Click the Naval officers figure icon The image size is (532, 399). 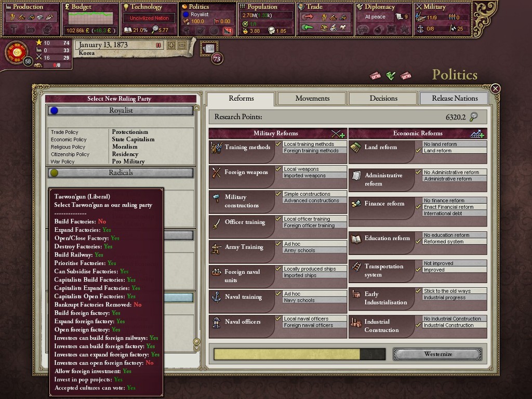pyautogui.click(x=216, y=322)
